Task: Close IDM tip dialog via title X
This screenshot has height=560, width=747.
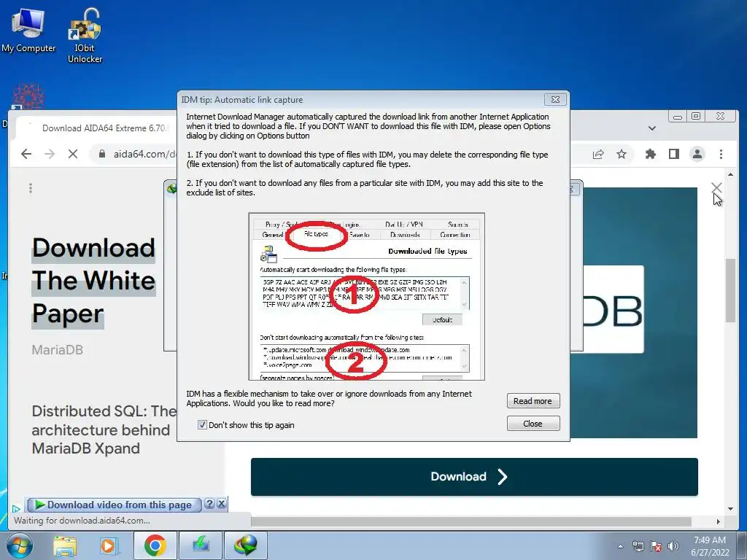Action: pyautogui.click(x=555, y=99)
